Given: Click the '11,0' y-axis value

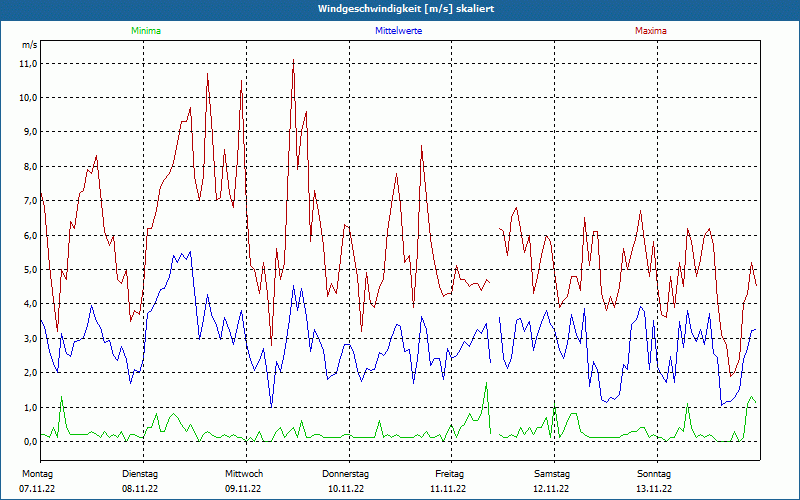Looking at the screenshot, I should point(28,64).
